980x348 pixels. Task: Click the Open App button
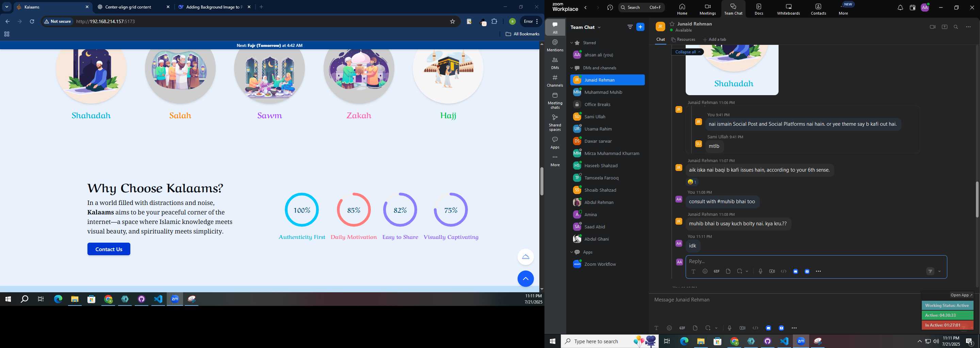(961, 295)
